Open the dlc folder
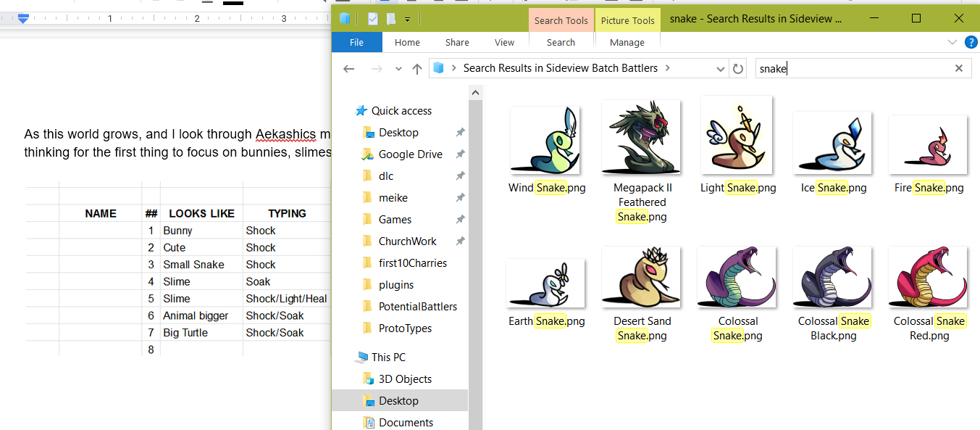The image size is (980, 430). tap(386, 176)
